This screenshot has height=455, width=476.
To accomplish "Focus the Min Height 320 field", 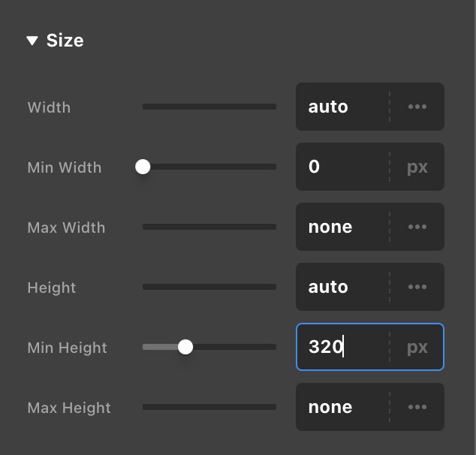I will pos(342,347).
